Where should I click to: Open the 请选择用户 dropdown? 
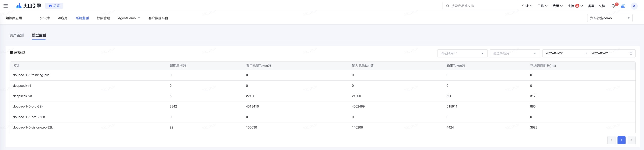click(x=462, y=53)
